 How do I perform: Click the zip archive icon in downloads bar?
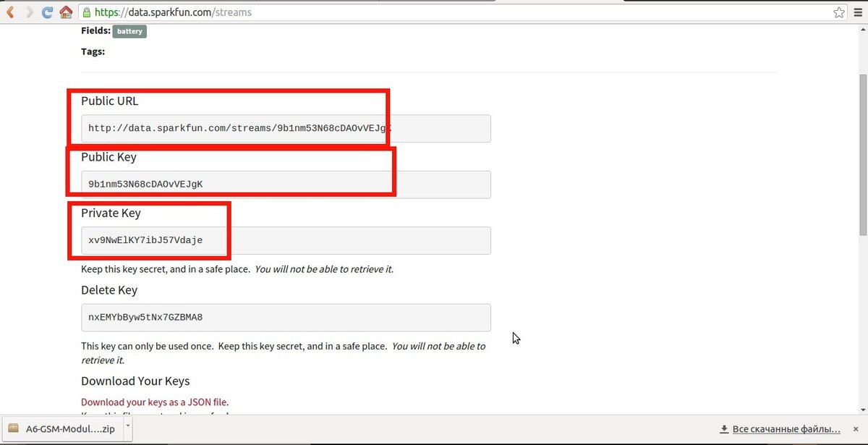tap(12, 428)
